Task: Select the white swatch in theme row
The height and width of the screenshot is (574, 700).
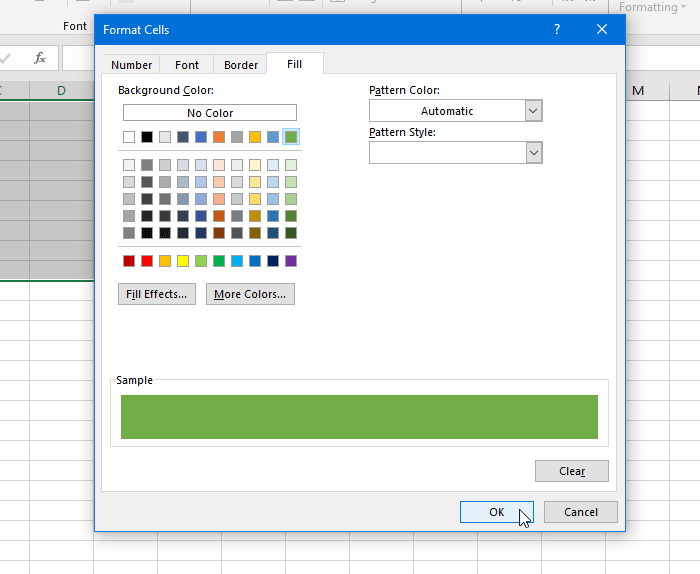Action: (x=129, y=137)
